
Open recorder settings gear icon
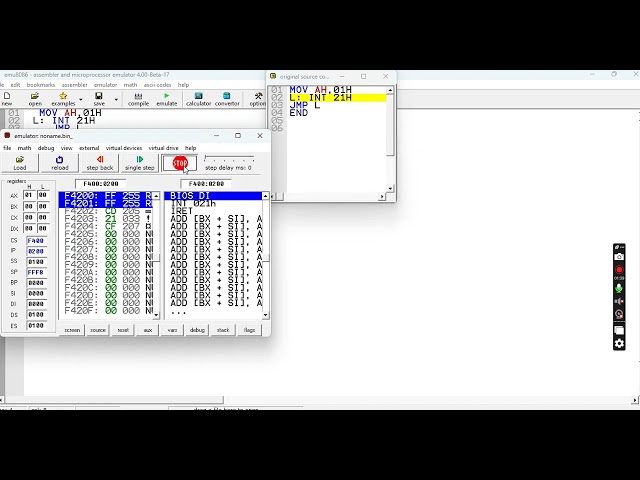619,344
